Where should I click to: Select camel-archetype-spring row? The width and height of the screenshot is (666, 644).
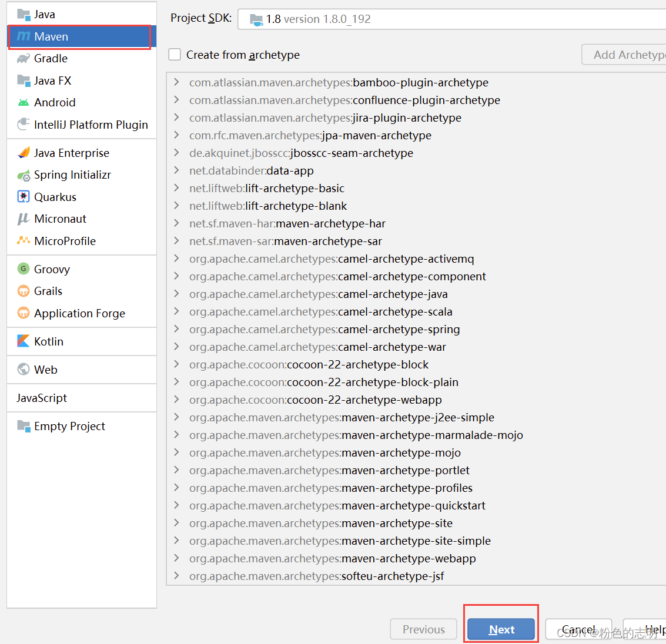pyautogui.click(x=416, y=330)
